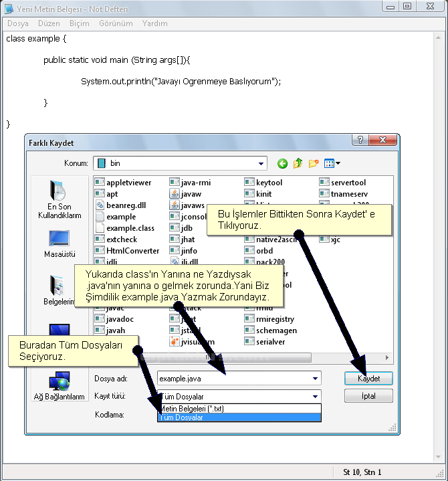Select HtmlConverter file

pyautogui.click(x=127, y=251)
